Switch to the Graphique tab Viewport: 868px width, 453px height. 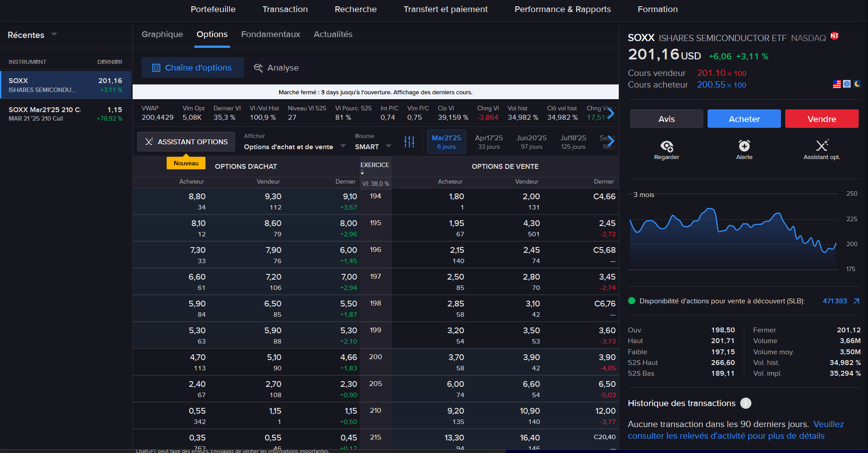click(162, 34)
